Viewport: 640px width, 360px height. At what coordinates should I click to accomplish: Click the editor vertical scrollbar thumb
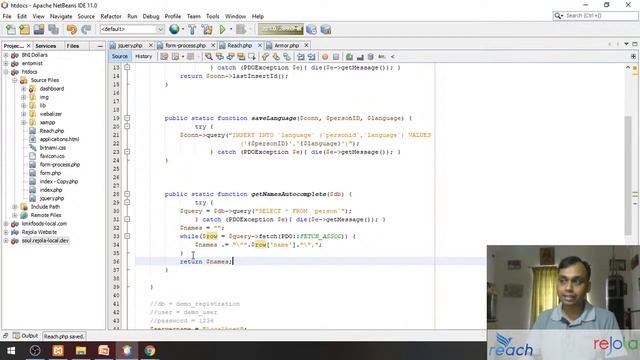[628, 176]
